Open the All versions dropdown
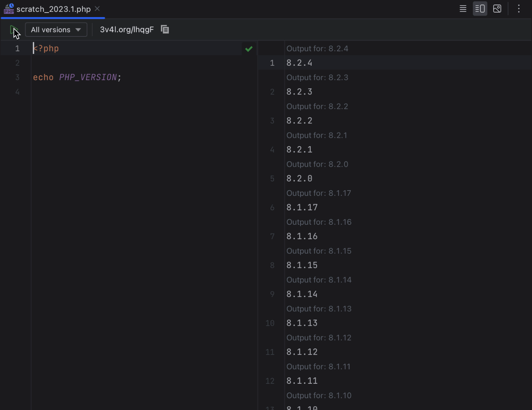This screenshot has width=532, height=410. click(x=56, y=30)
